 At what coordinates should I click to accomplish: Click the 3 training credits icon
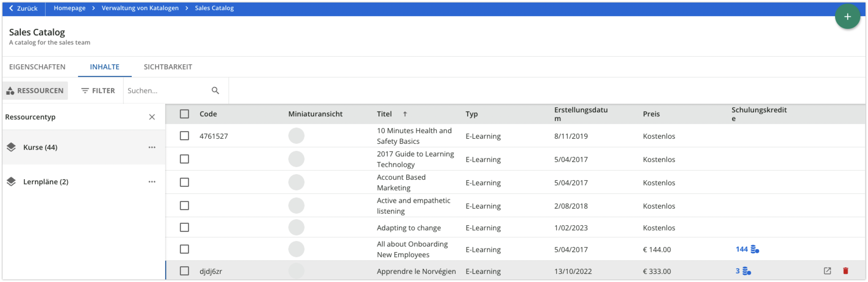(747, 271)
